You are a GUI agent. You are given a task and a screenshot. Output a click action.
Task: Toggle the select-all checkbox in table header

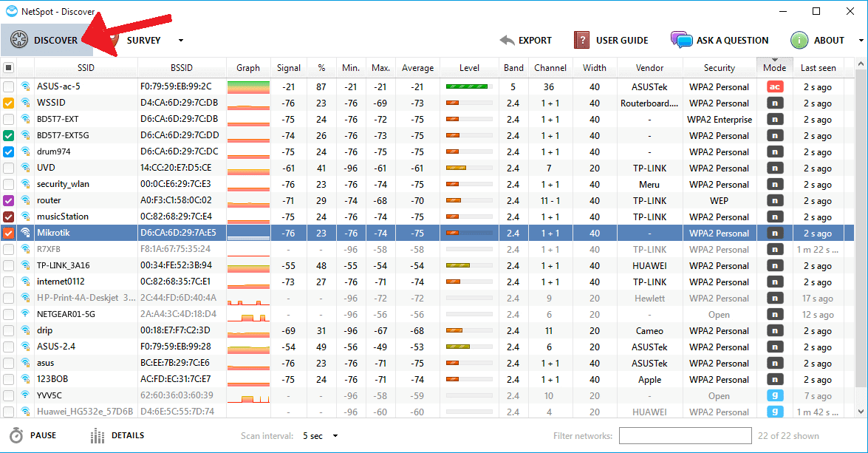coord(8,67)
